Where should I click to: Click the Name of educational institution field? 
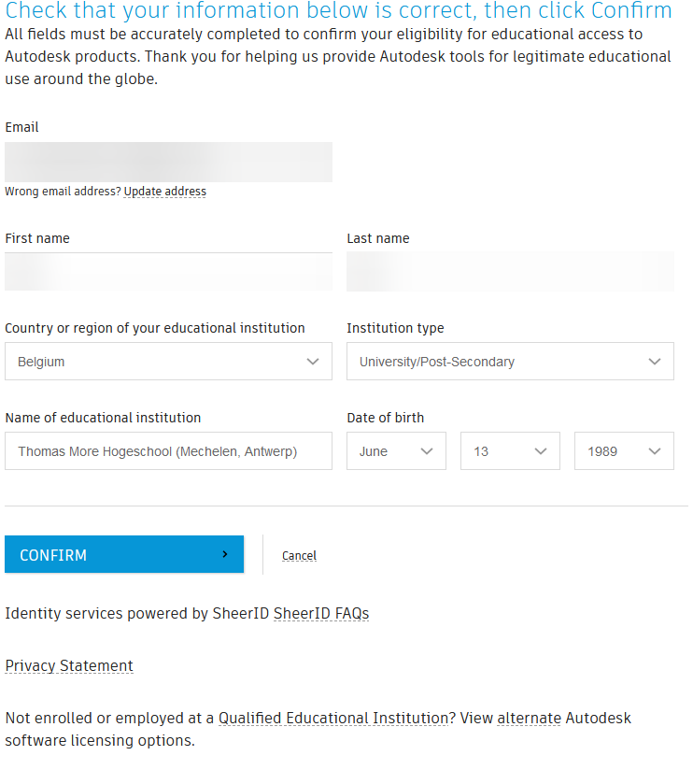pyautogui.click(x=168, y=451)
